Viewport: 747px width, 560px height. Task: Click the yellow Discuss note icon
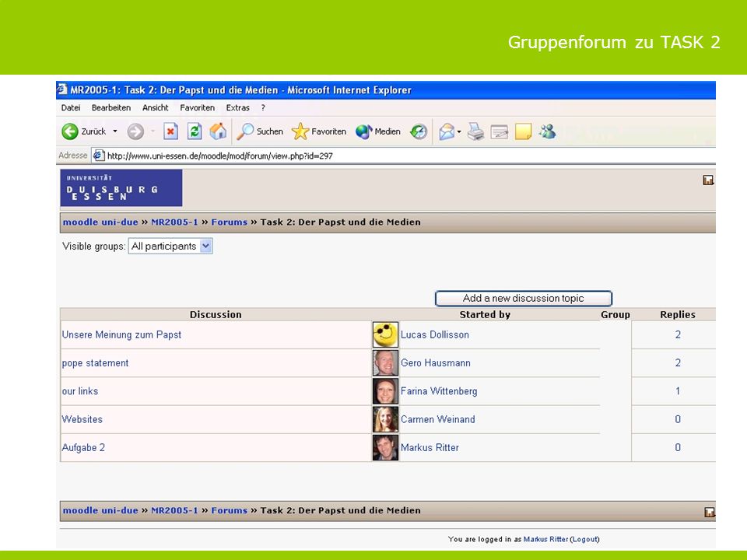[x=523, y=131]
